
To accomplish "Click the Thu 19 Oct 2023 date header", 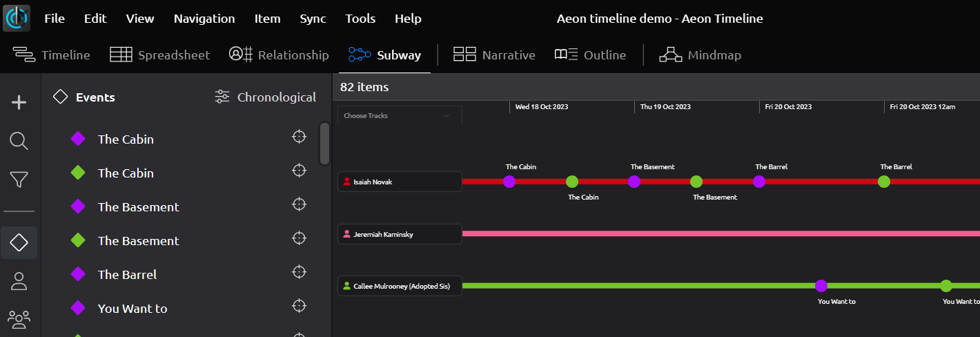I will tap(665, 107).
